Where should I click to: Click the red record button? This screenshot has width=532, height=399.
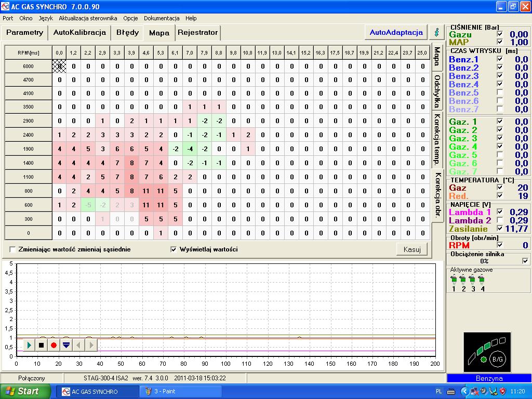click(54, 345)
